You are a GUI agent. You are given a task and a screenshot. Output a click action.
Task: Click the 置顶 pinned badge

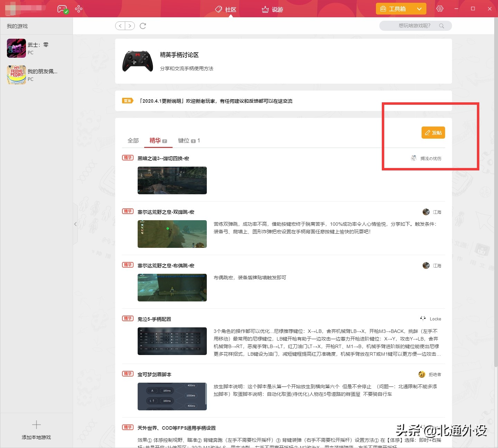[x=128, y=101]
